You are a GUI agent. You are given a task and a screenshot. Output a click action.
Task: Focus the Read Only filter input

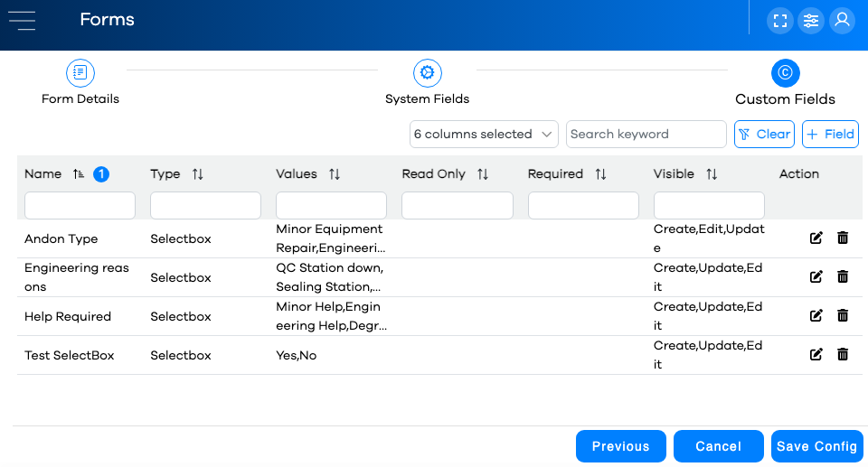click(458, 205)
